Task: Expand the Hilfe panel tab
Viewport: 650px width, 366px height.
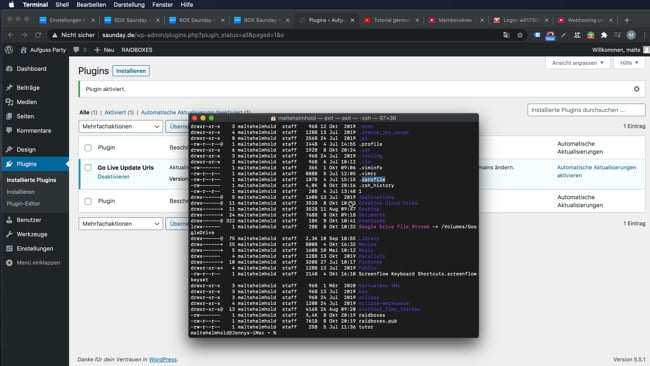Action: click(629, 63)
